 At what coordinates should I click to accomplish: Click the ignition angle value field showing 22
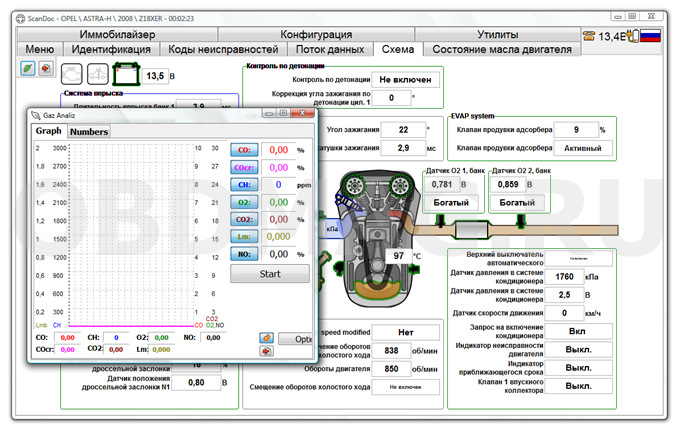(x=402, y=129)
